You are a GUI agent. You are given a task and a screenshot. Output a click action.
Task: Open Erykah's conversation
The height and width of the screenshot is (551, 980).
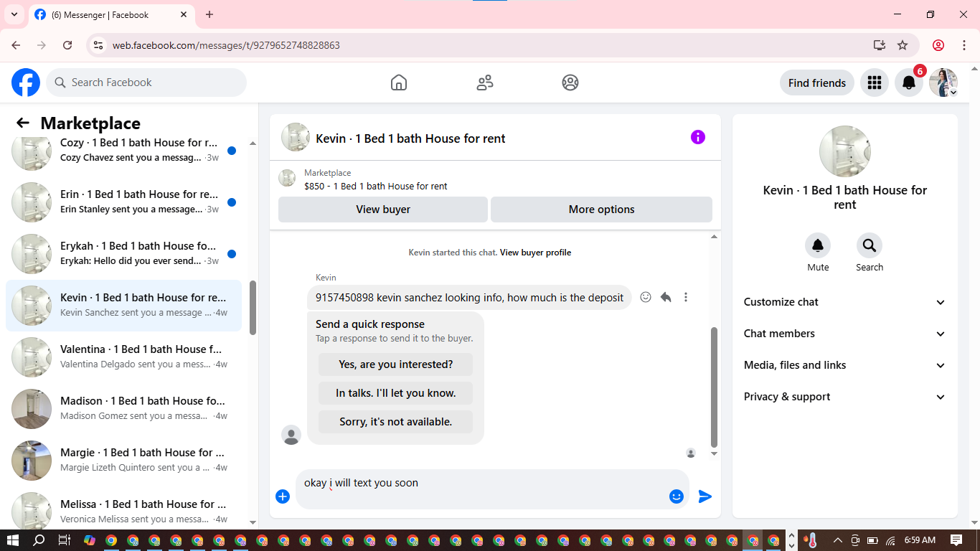click(x=123, y=254)
